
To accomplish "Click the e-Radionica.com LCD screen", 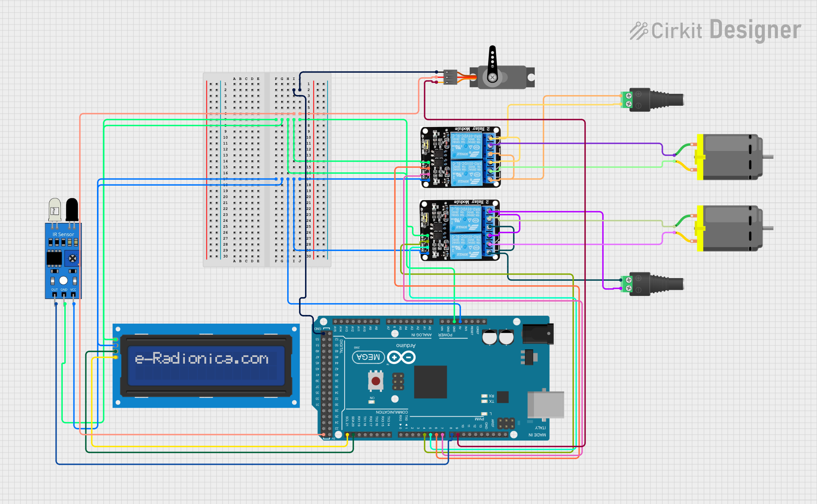I will pyautogui.click(x=206, y=365).
